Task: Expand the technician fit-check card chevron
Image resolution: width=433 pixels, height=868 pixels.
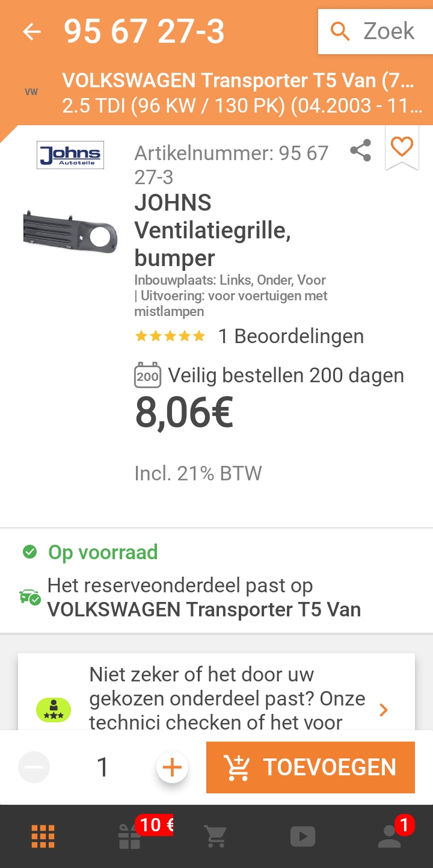Action: point(384,710)
